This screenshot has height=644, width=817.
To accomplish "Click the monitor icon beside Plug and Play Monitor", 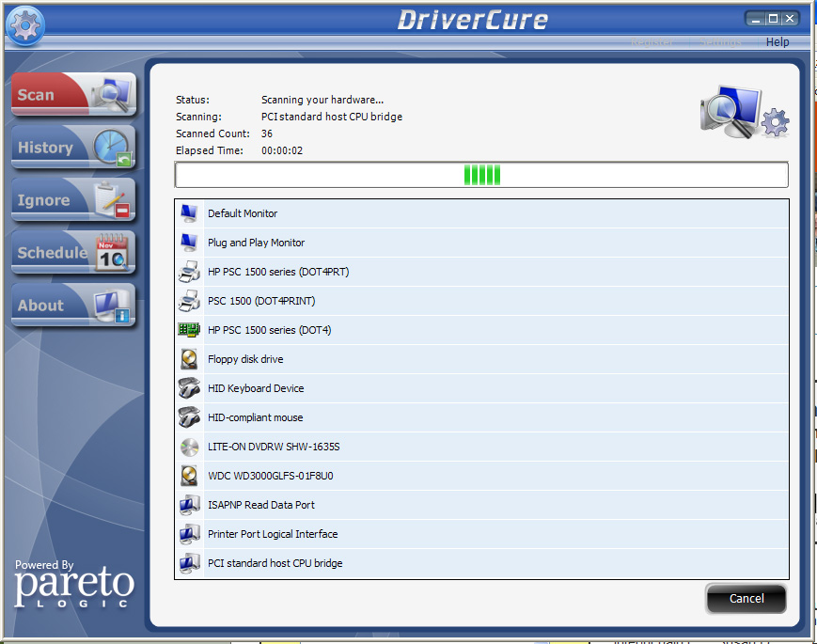I will coord(189,243).
